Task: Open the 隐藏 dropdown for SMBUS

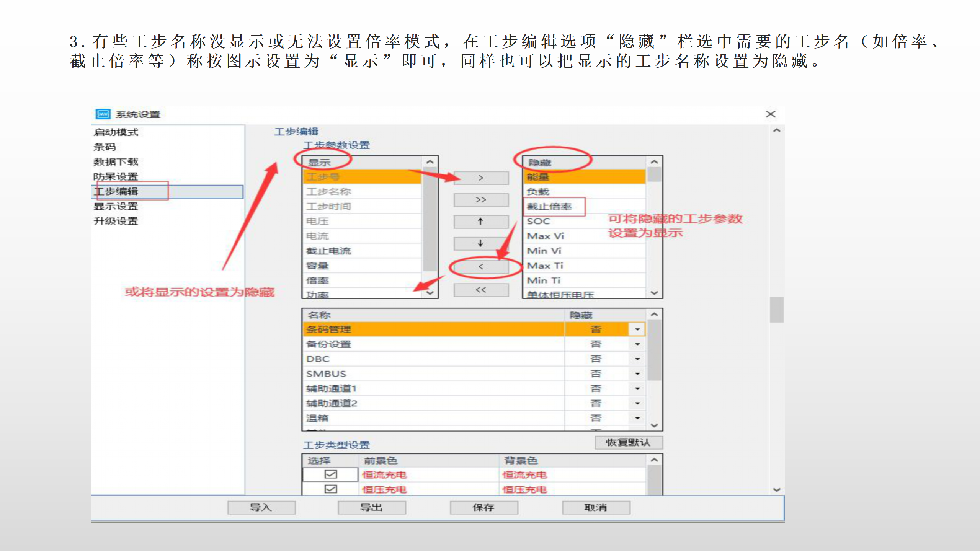Action: click(637, 373)
